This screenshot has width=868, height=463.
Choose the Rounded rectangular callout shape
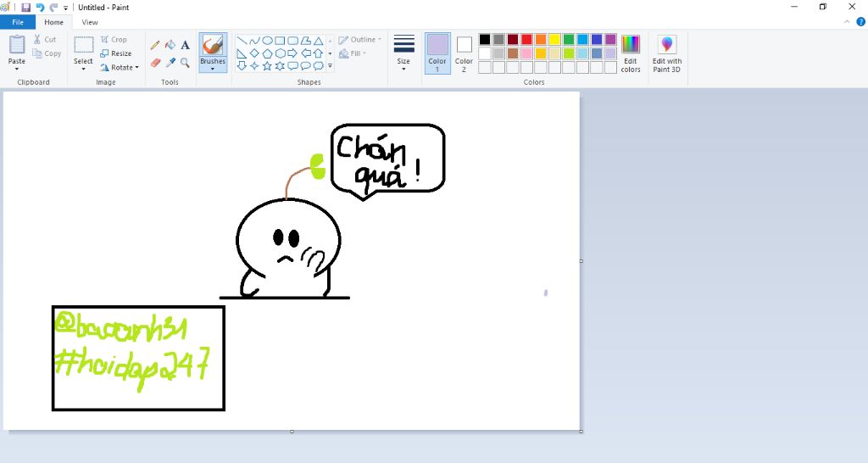click(292, 66)
